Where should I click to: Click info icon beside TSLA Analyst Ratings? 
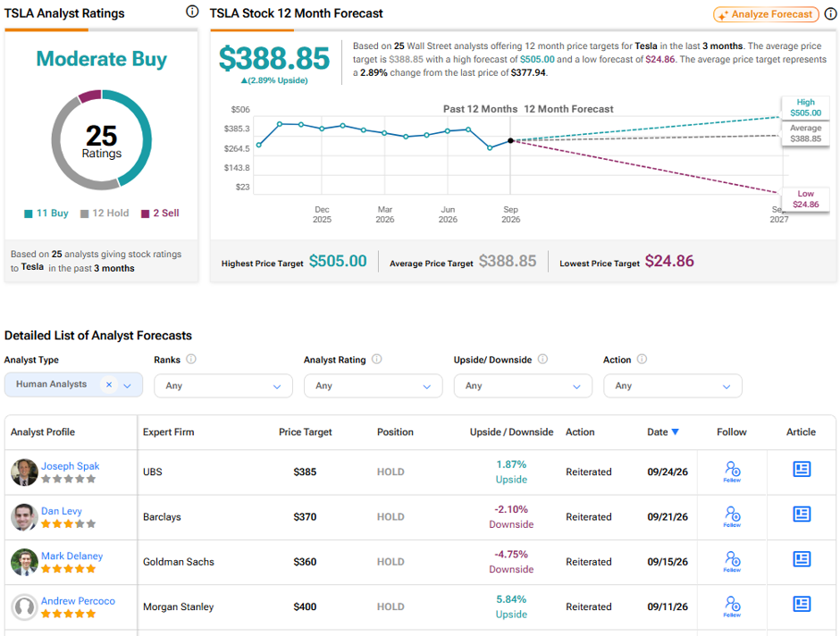[x=192, y=12]
